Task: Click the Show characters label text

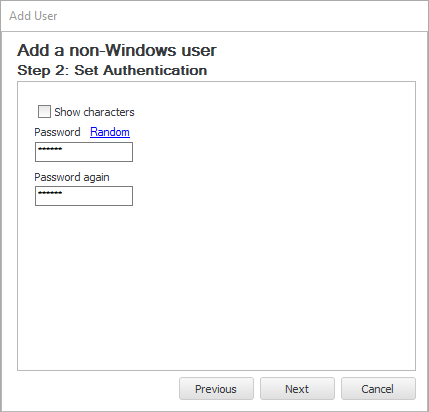Action: [x=94, y=112]
